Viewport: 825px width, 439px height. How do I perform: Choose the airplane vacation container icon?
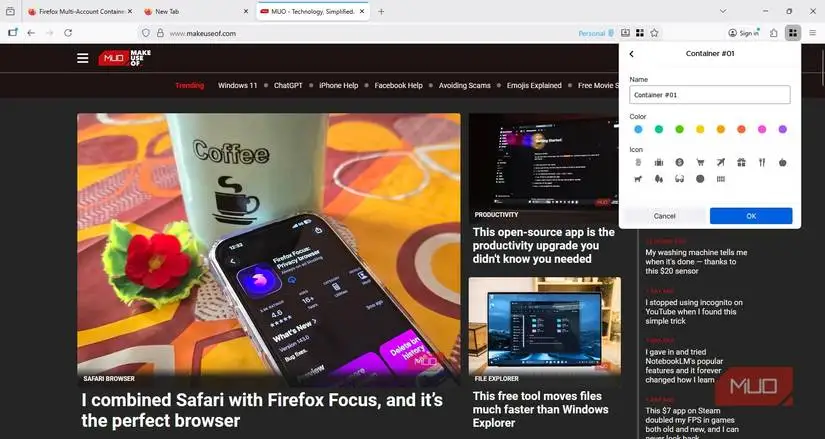point(720,163)
